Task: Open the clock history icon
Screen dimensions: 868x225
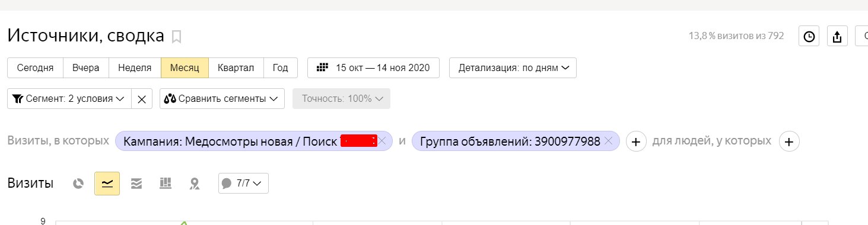Action: pyautogui.click(x=809, y=37)
